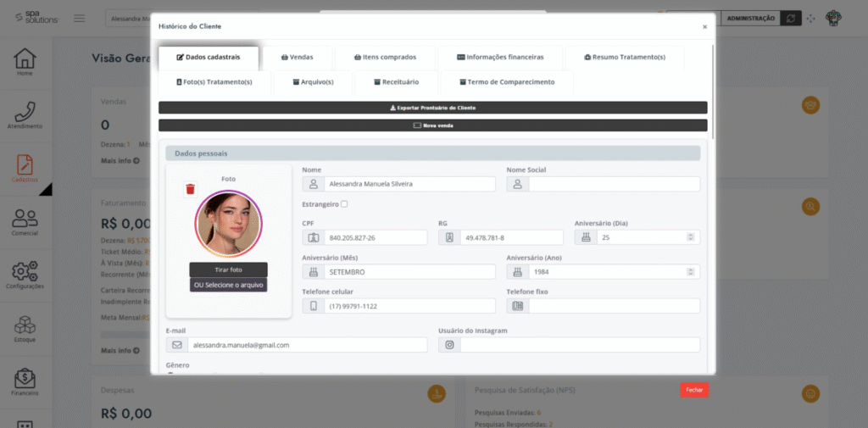Switch to the Vendas tab
Image resolution: width=868 pixels, height=428 pixels.
(297, 58)
